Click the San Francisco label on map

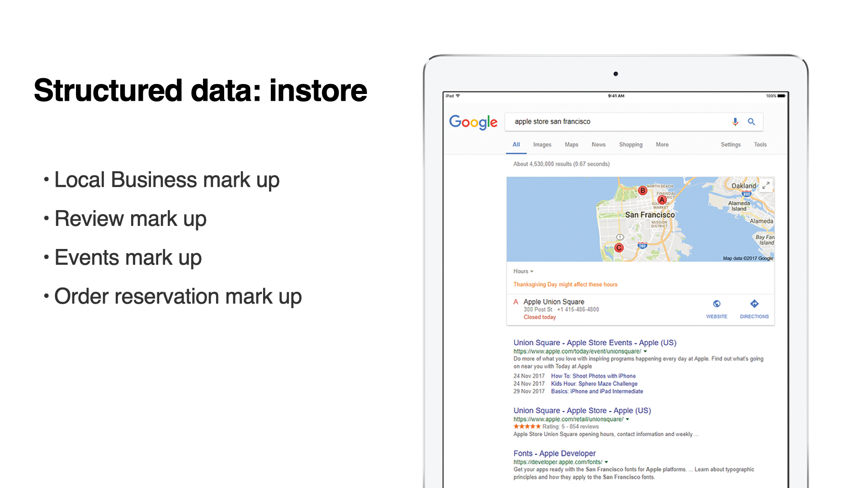pyautogui.click(x=650, y=215)
